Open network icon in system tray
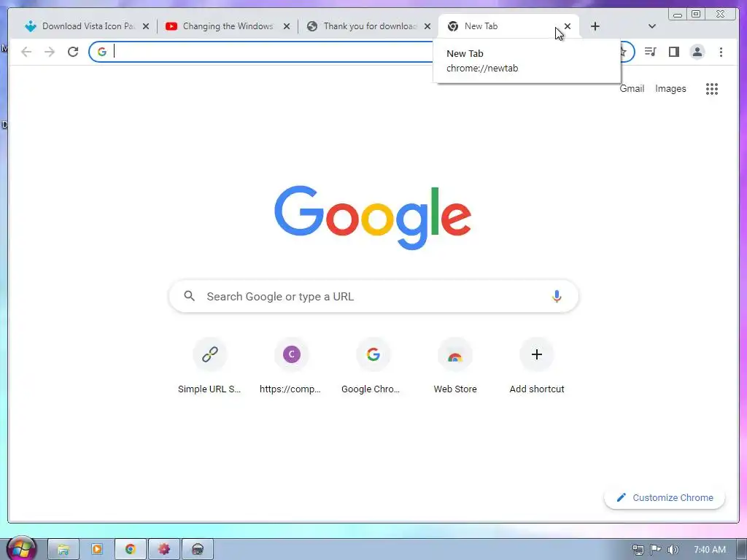This screenshot has width=747, height=560. pyautogui.click(x=638, y=550)
